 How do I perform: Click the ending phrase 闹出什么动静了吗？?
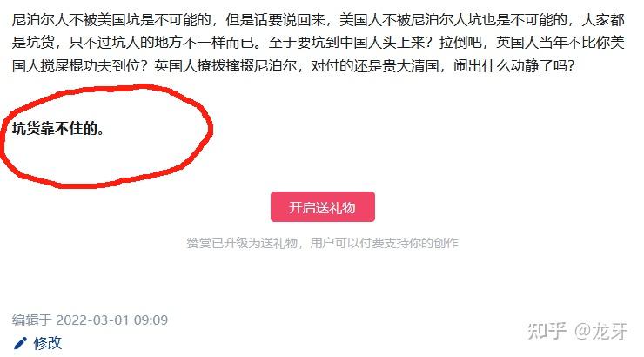[x=513, y=65]
